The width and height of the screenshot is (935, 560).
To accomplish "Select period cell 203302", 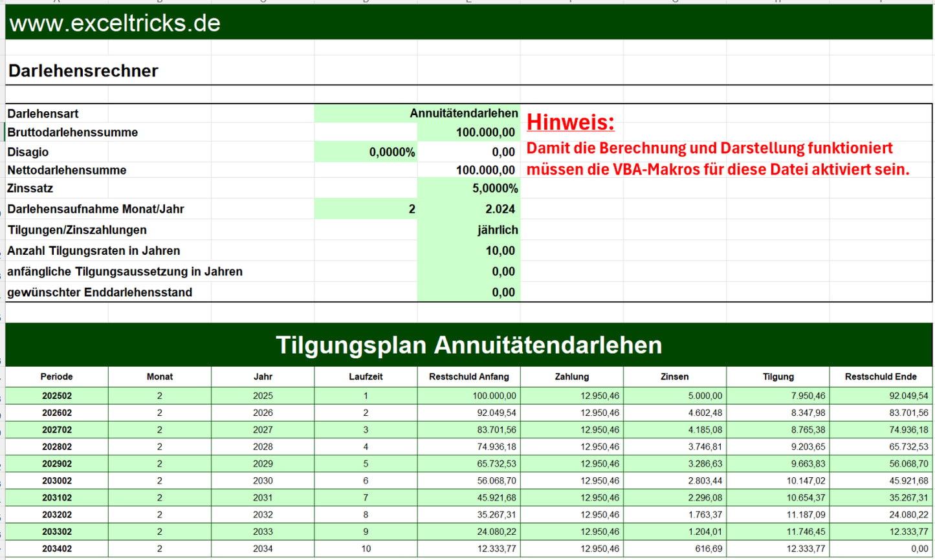I will click(x=57, y=532).
